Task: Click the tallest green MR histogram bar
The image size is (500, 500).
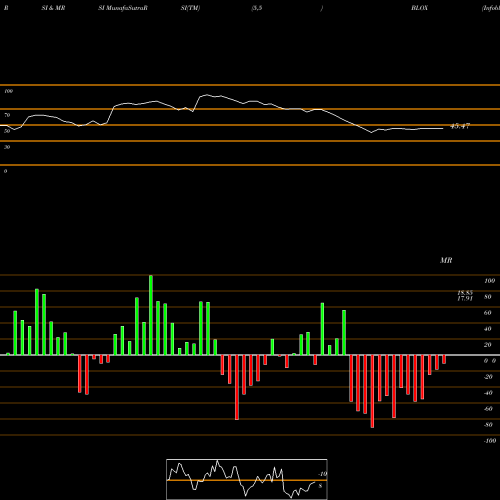Action: 151,315
